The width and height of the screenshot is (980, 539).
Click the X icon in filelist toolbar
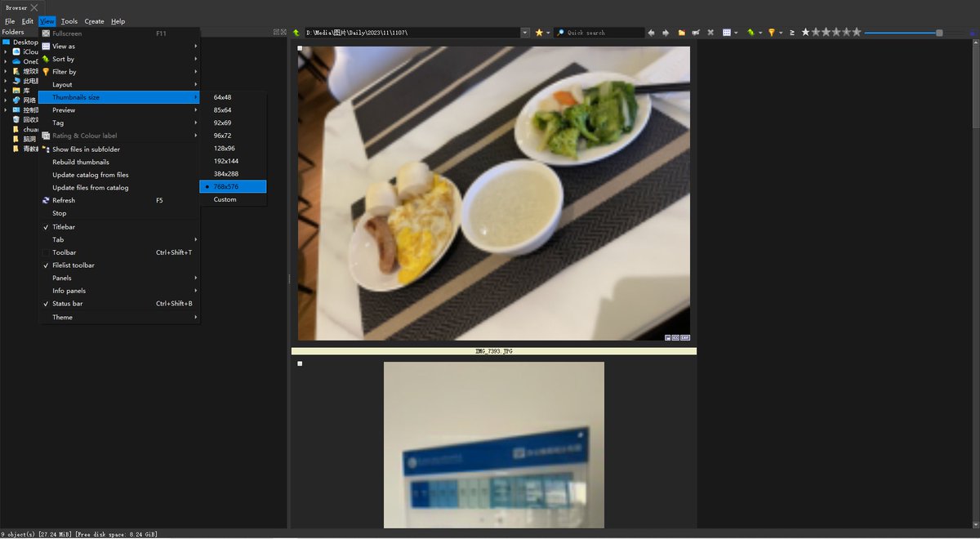click(710, 33)
